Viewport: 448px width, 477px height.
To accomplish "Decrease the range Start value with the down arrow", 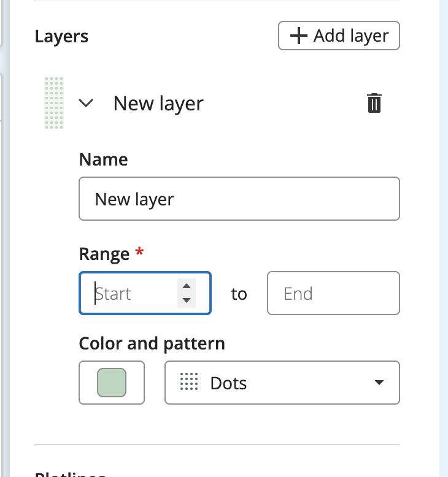I will (187, 300).
